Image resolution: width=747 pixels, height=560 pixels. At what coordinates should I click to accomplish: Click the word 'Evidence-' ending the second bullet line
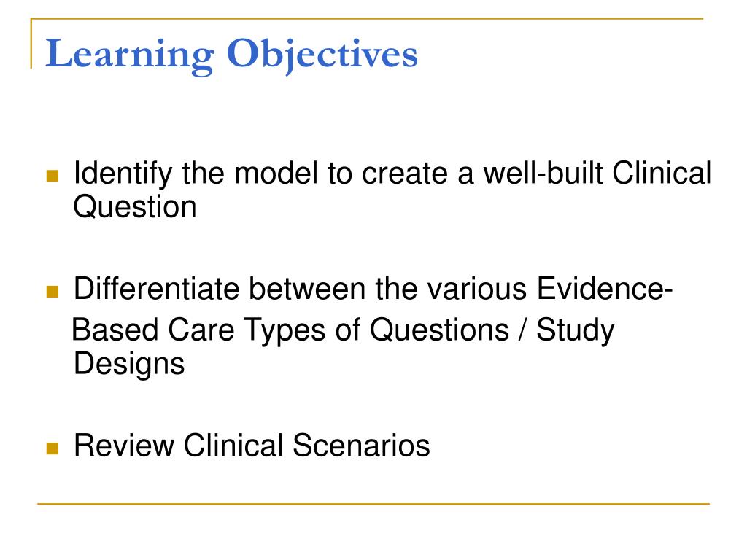point(605,289)
